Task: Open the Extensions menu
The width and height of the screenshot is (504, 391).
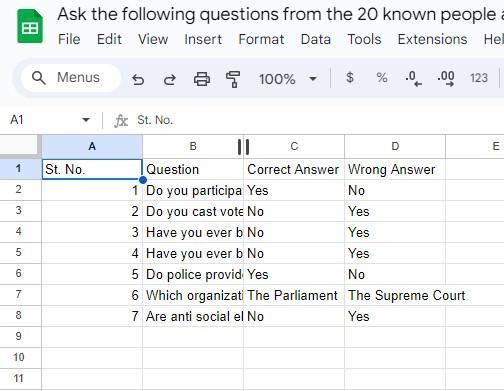Action: 432,40
